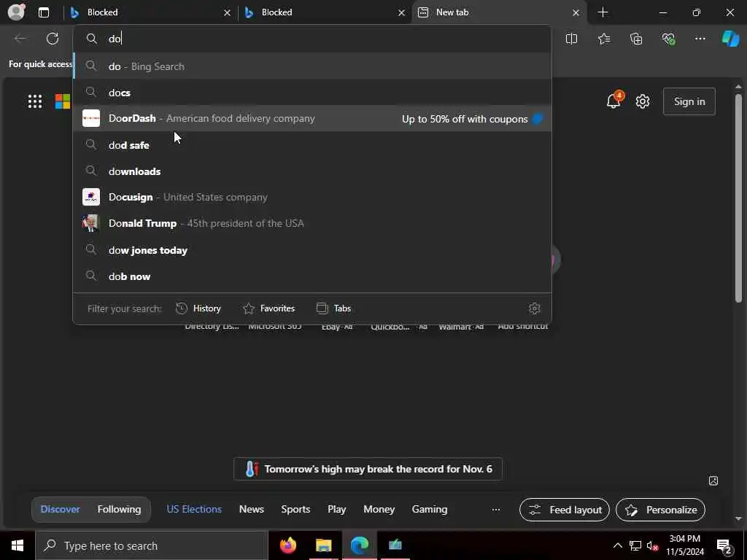This screenshot has width=747, height=560.
Task: Click the address bar input with 'do'
Action: tap(312, 39)
